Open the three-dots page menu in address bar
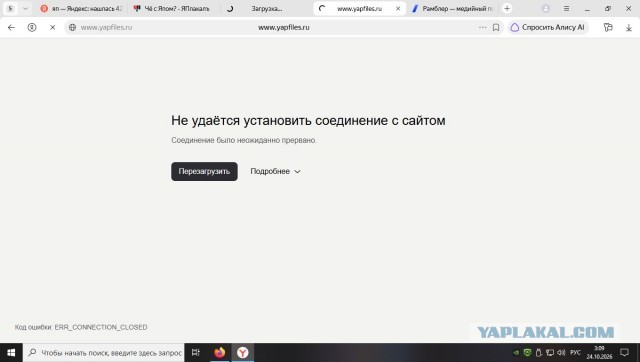The height and width of the screenshot is (362, 640). [482, 27]
